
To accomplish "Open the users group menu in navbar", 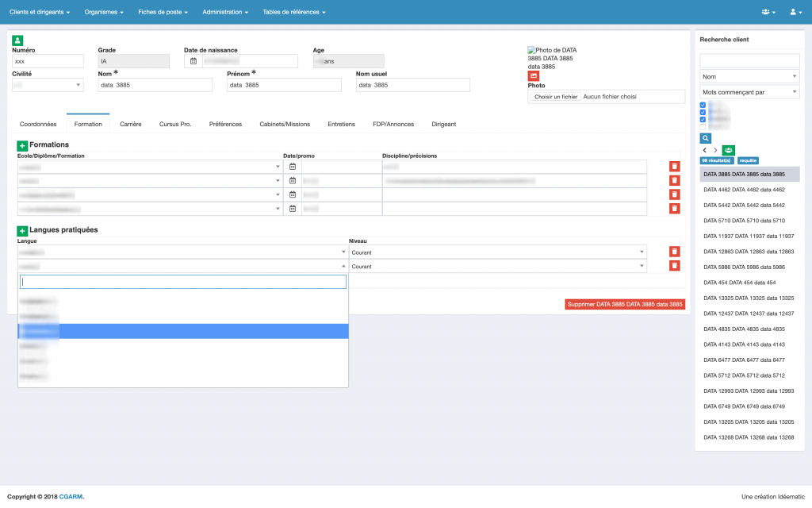I will pos(768,12).
